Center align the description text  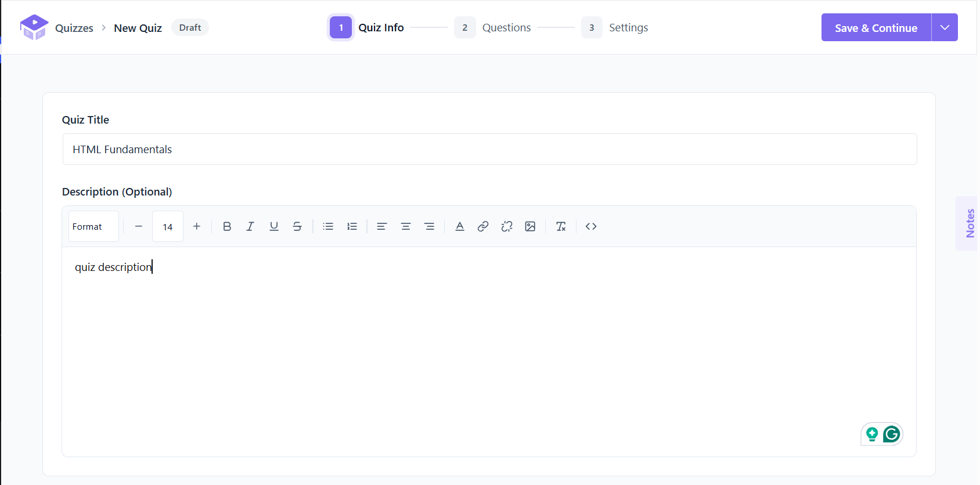click(406, 226)
